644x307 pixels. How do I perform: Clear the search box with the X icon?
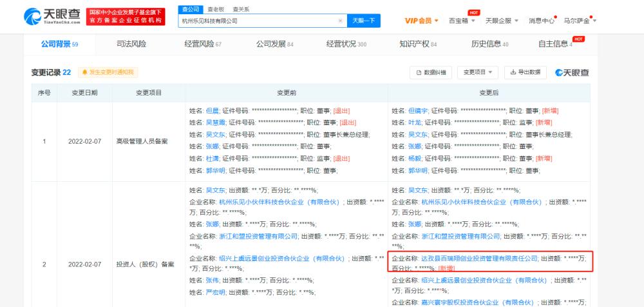[x=340, y=21]
